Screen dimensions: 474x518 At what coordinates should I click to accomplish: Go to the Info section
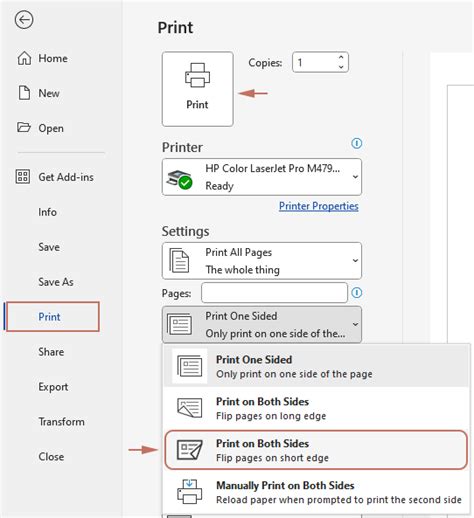point(47,212)
